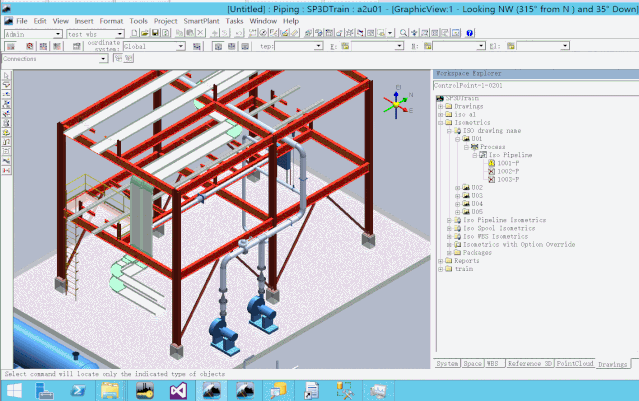Select the arrow Select tool in the vertical toolbar
The width and height of the screenshot is (639, 401).
(7, 76)
